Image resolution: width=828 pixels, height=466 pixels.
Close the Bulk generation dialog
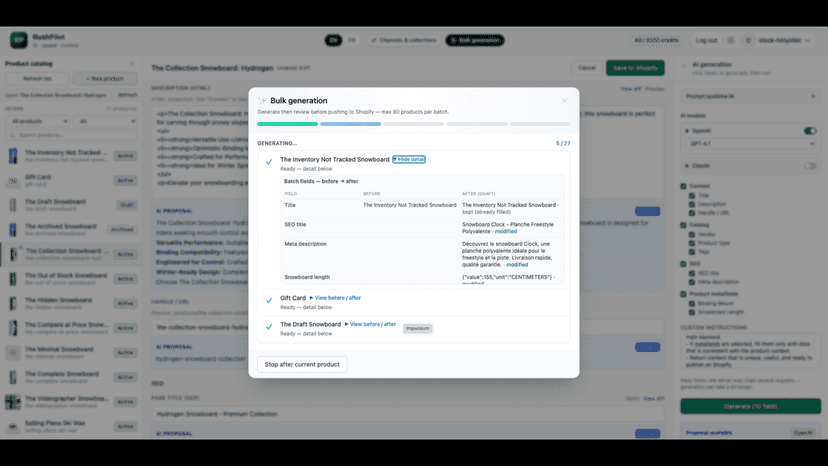point(564,101)
